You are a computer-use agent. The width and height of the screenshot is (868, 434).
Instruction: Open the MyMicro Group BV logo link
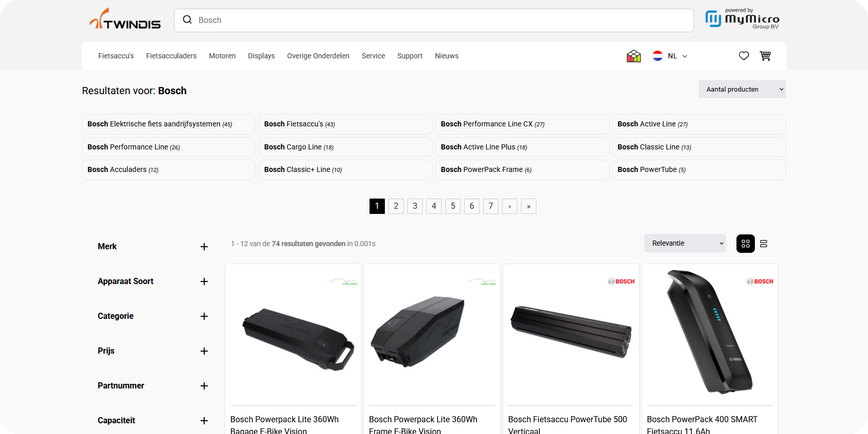pyautogui.click(x=742, y=19)
